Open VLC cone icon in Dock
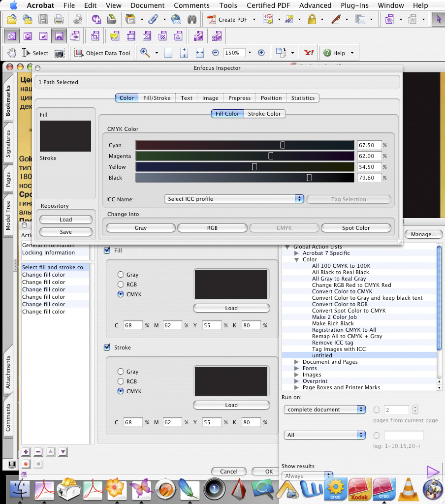This screenshot has width=445, height=504. [409, 490]
